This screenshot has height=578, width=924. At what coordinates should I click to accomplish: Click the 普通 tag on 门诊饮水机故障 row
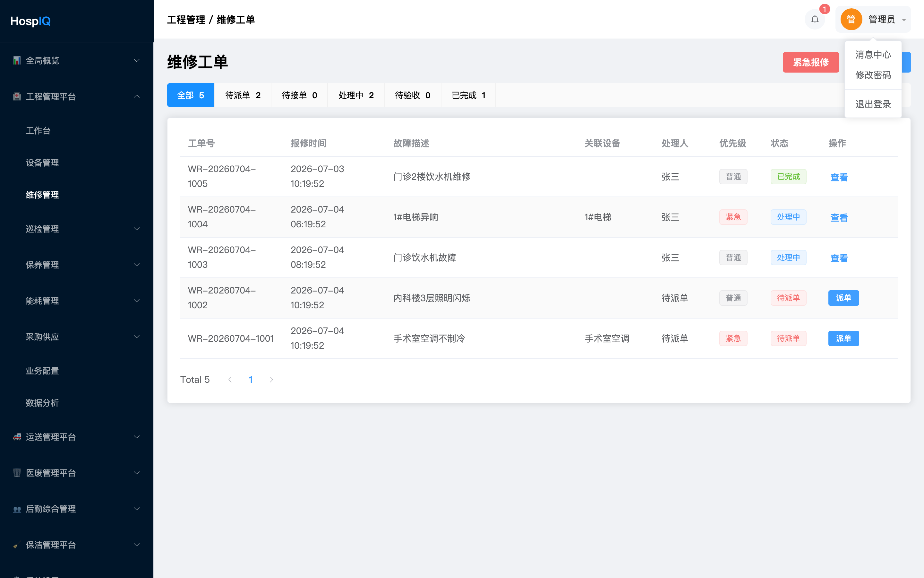(x=733, y=257)
